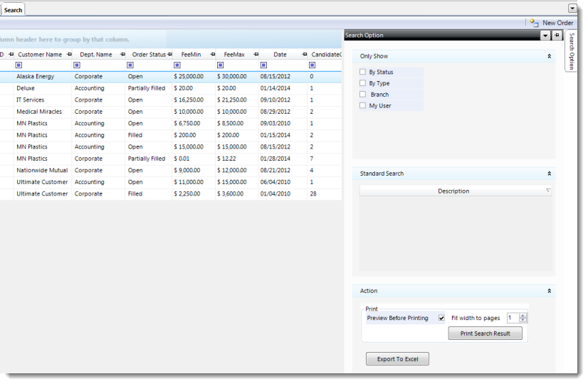This screenshot has height=384, width=588.
Task: Tick the Branch checkbox
Action: (x=362, y=95)
